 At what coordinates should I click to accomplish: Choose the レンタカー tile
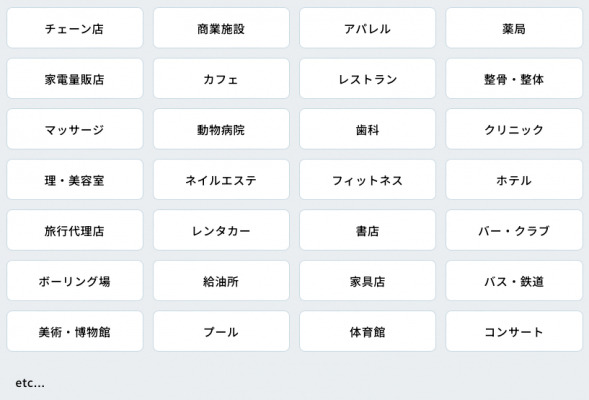(221, 230)
